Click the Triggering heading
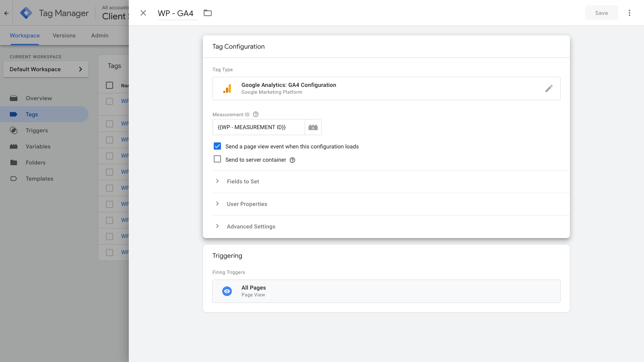The height and width of the screenshot is (362, 644). (227, 256)
